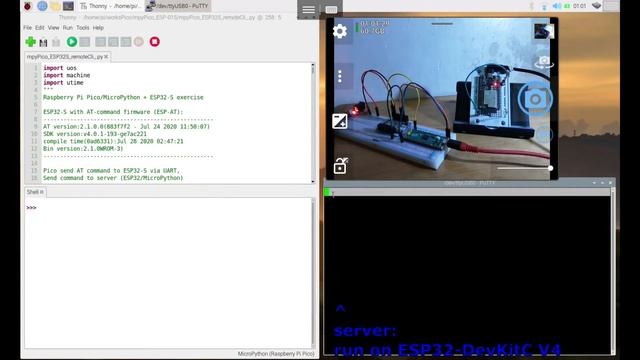The height and width of the screenshot is (360, 640).
Task: Open the Run menu in Thonny
Action: (67, 28)
